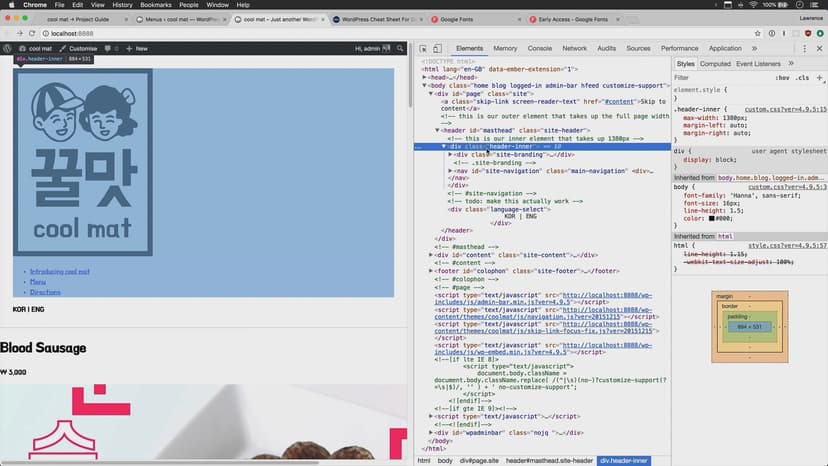
Task: Click the WordPress logo in admin bar
Action: 8,48
